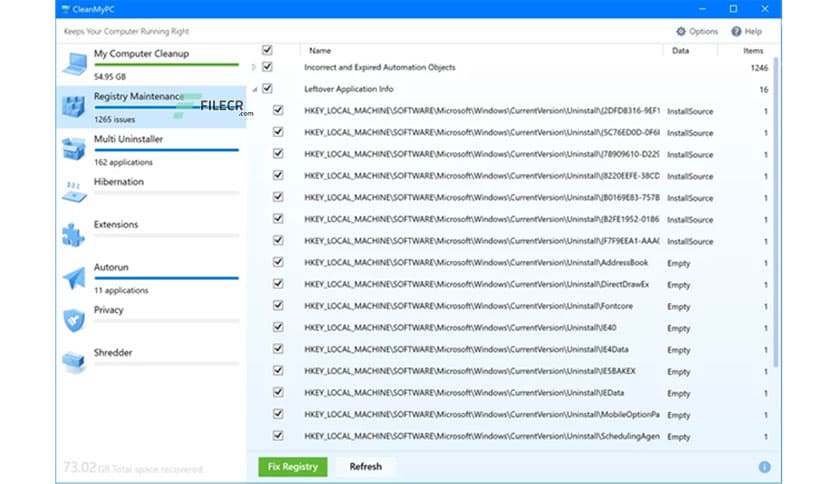The height and width of the screenshot is (484, 836).
Task: Collapse the Leftover Application Info group
Action: (x=255, y=90)
